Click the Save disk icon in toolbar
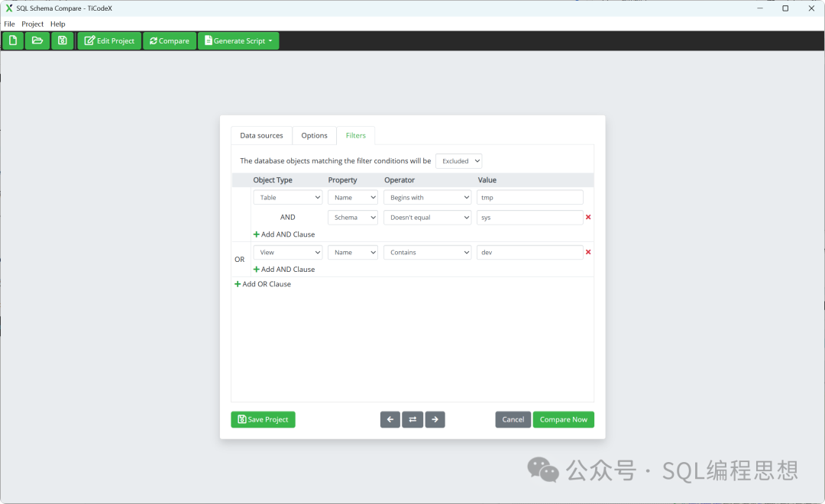 coord(63,40)
